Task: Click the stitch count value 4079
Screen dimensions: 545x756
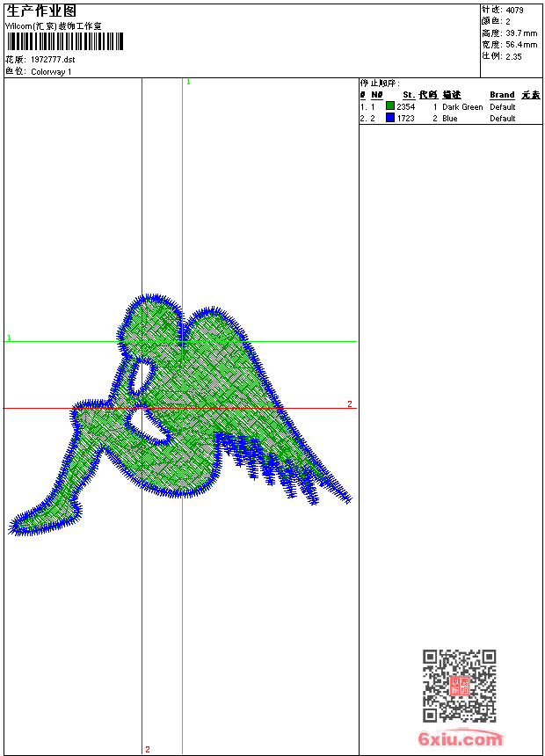Action: click(514, 10)
